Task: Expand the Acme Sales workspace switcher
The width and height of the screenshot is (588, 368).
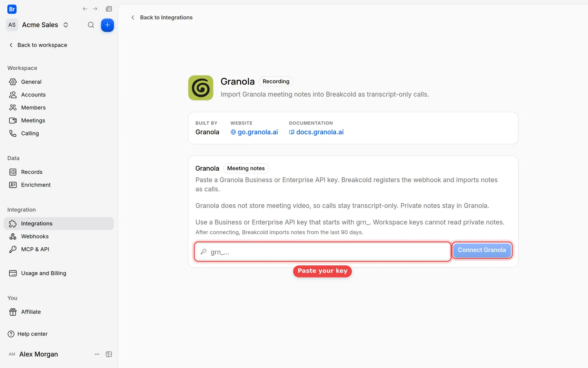Action: pos(66,25)
